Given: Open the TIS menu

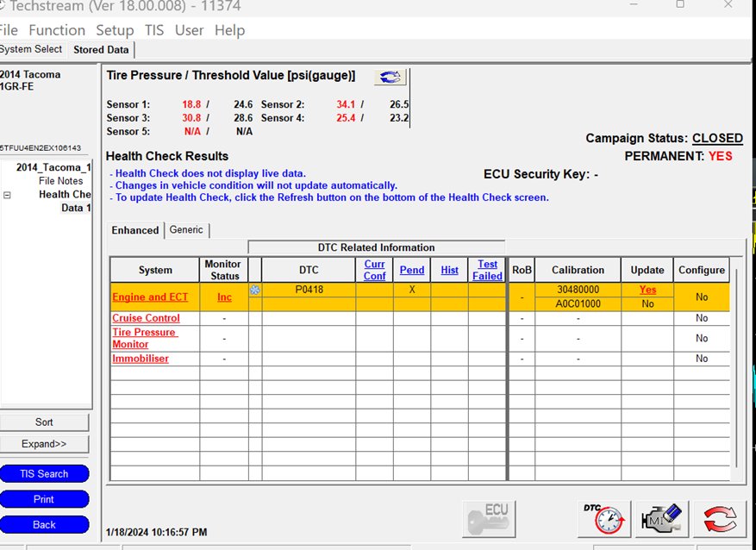Looking at the screenshot, I should point(154,30).
